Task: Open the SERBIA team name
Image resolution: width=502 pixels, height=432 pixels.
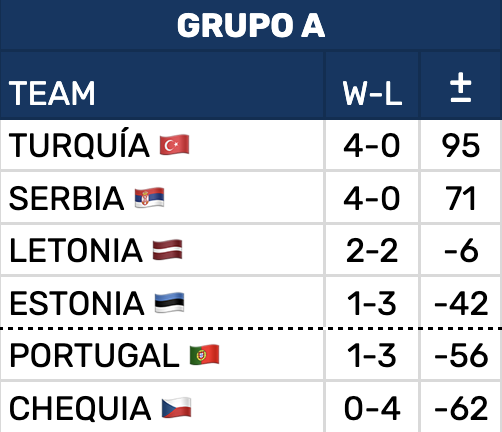Action: [66, 198]
